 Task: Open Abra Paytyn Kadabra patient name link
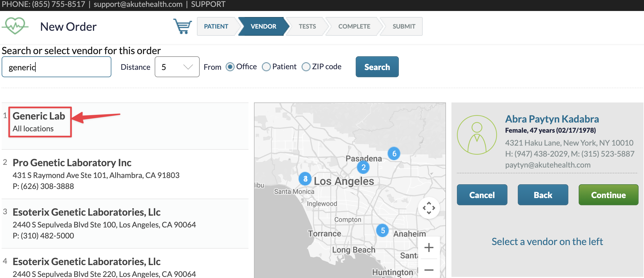tap(552, 119)
